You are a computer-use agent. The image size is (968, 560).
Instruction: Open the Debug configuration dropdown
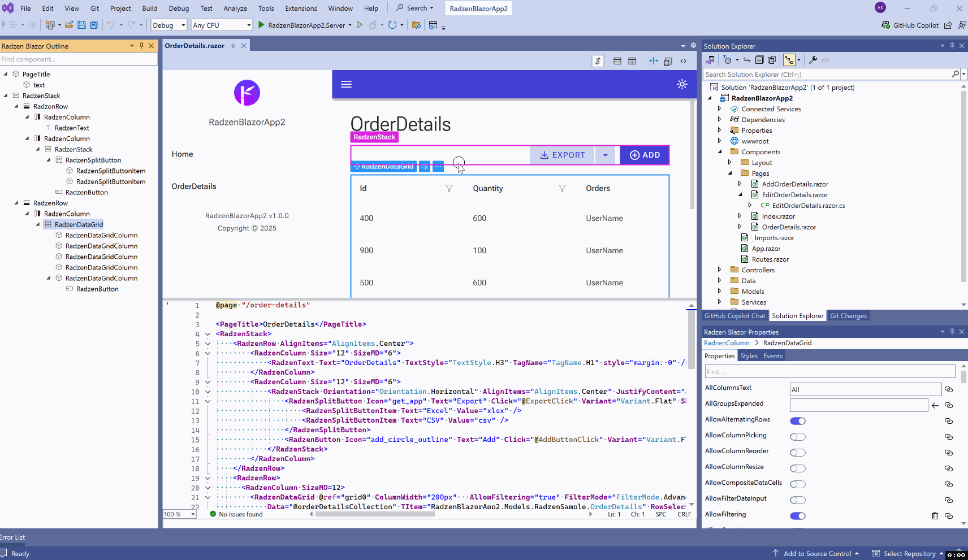(169, 25)
